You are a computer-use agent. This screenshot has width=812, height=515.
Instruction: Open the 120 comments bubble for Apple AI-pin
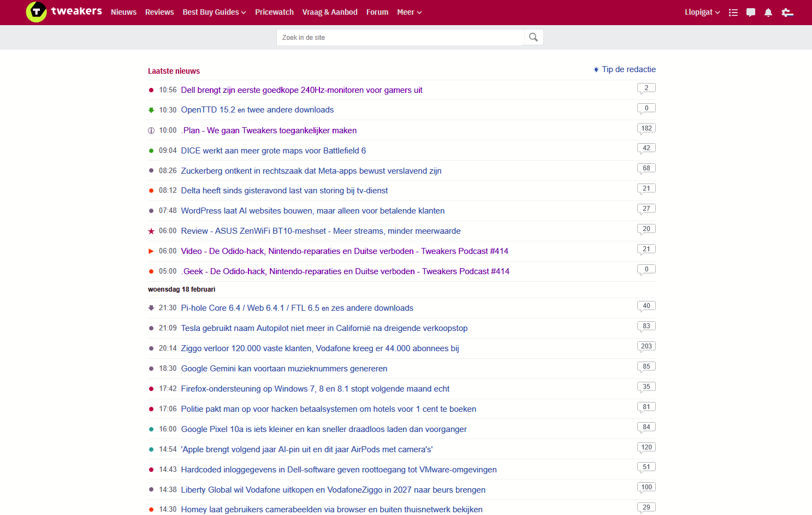point(647,448)
